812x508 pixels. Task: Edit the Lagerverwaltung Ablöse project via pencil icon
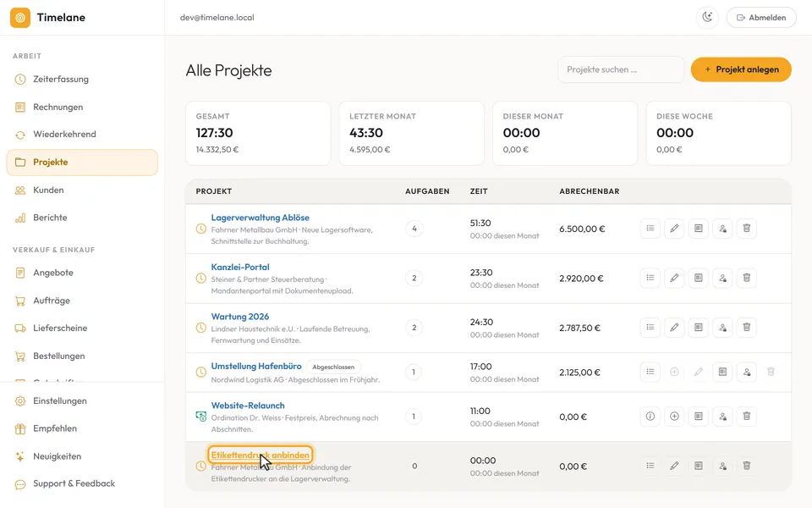coord(674,228)
